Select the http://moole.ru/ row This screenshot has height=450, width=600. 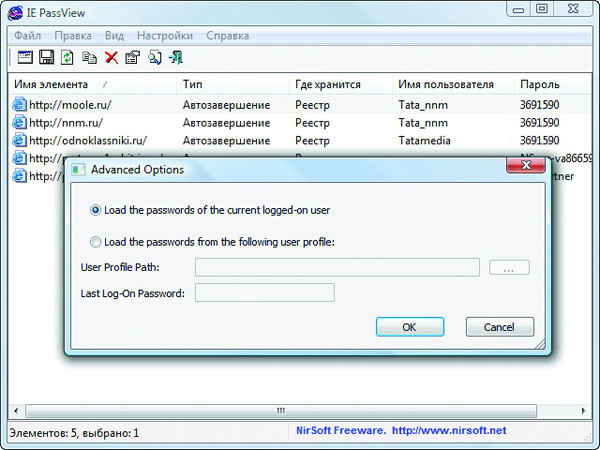(x=300, y=104)
